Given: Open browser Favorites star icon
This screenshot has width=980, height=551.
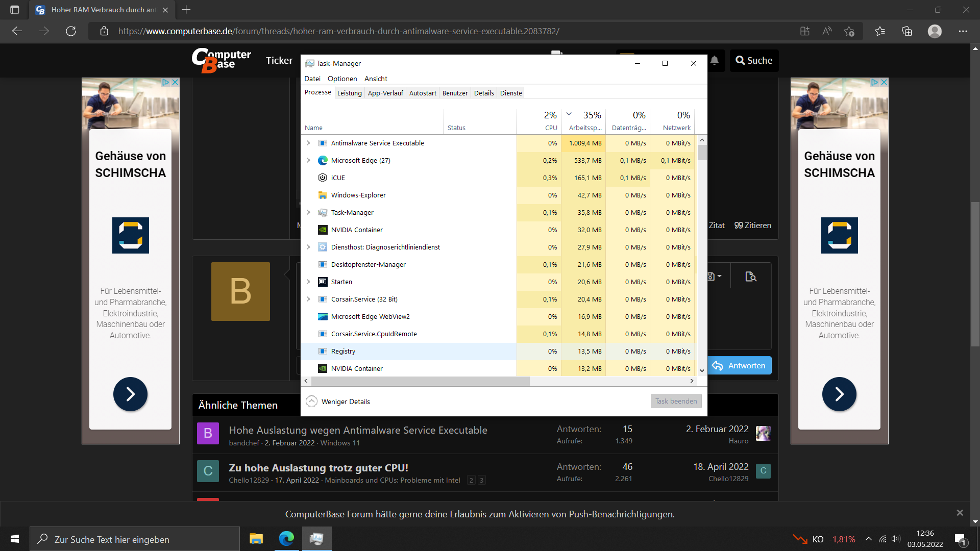Looking at the screenshot, I should (x=880, y=31).
